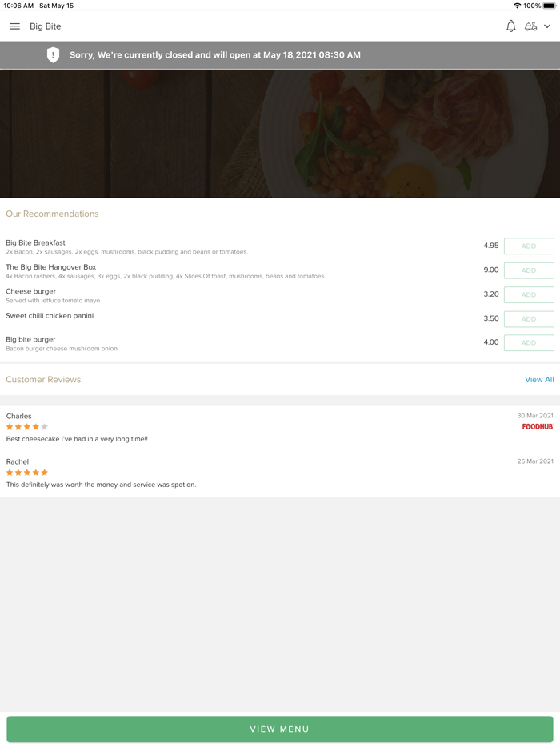The width and height of the screenshot is (560, 747).
Task: Add Cheese burger to order
Action: coord(529,294)
